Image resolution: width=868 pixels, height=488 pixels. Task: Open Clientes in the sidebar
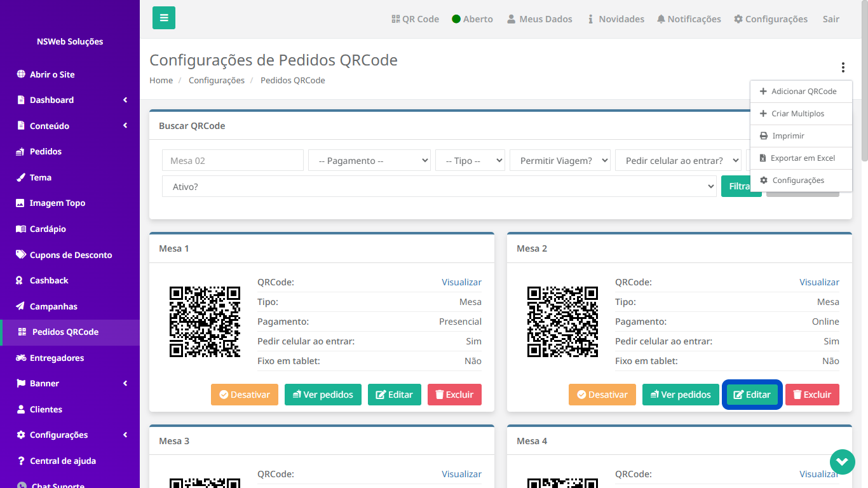point(70,409)
